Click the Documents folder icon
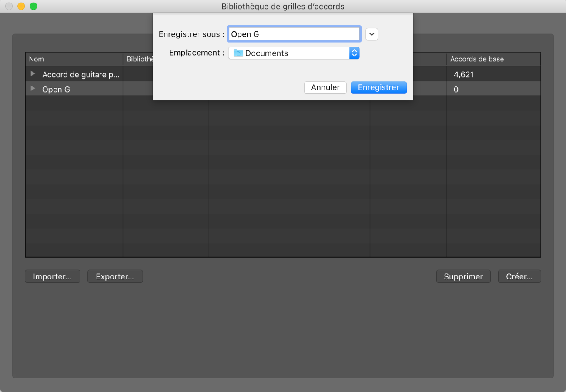 coord(238,53)
